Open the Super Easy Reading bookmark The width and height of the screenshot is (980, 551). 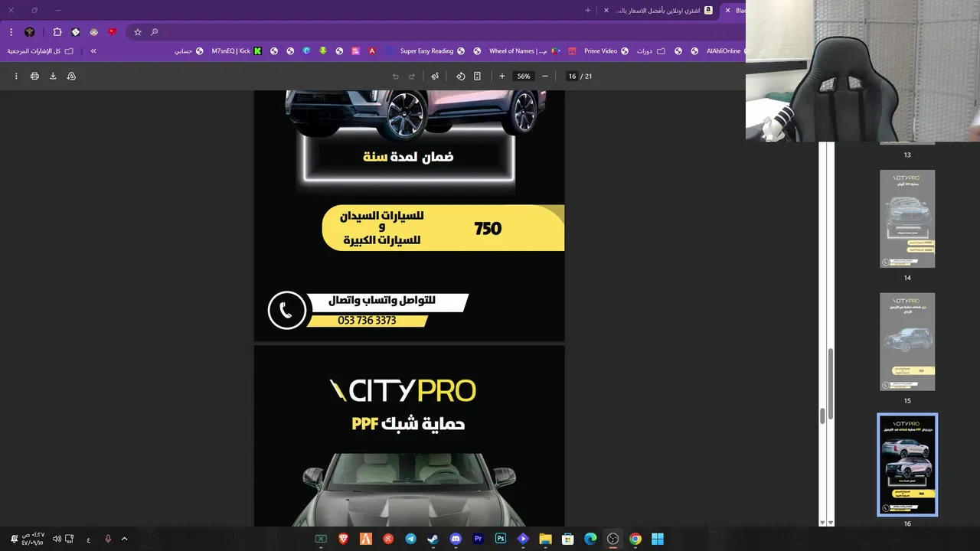433,51
